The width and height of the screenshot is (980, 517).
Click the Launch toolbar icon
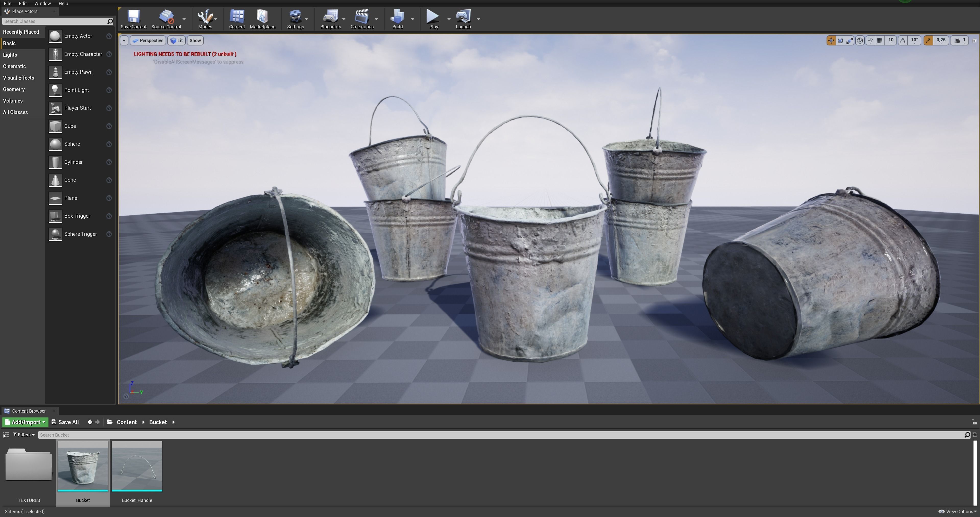[463, 17]
